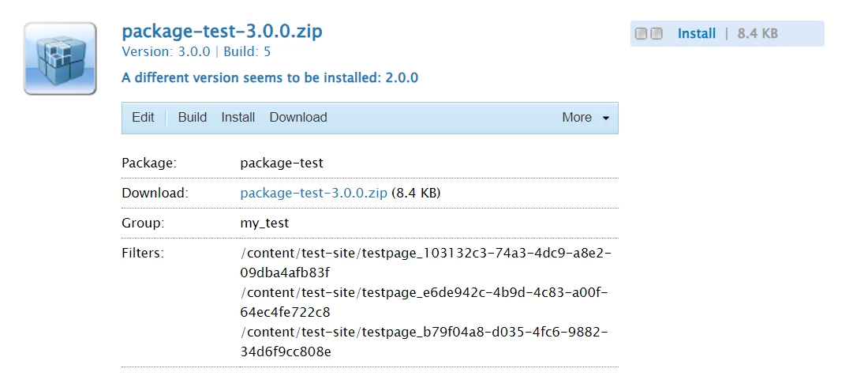This screenshot has width=868, height=391.
Task: Select Install in the package toolbar
Action: tap(238, 118)
